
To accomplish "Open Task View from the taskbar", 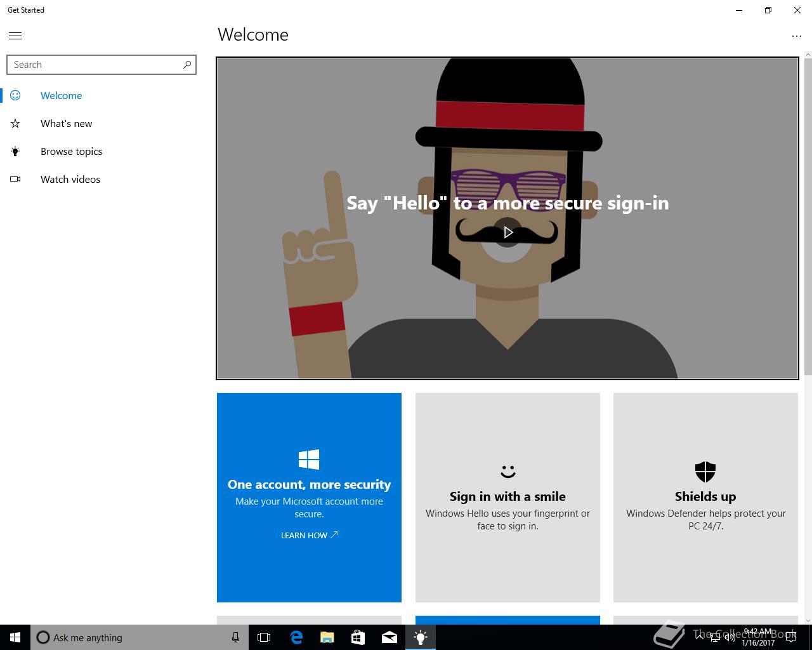I will [264, 637].
